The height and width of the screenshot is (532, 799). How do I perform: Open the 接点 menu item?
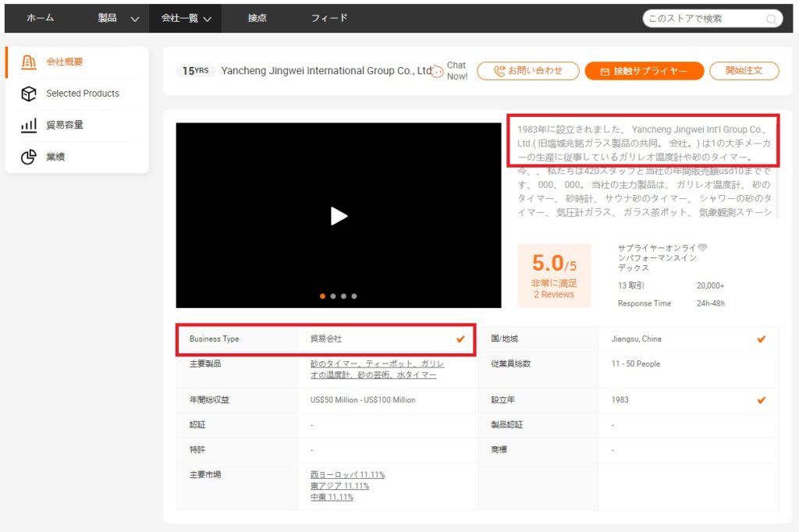coord(257,18)
